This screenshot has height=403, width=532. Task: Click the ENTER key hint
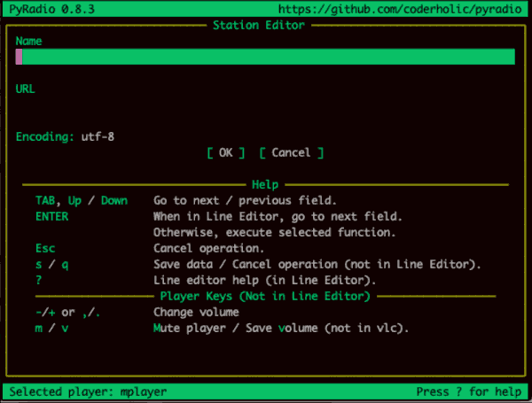pos(51,216)
